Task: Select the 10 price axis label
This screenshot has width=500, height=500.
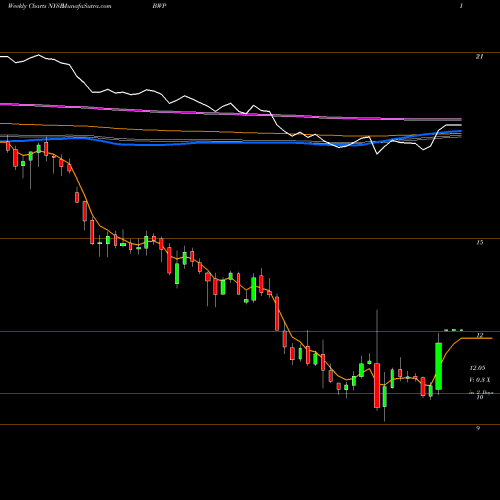Action: pos(480,397)
